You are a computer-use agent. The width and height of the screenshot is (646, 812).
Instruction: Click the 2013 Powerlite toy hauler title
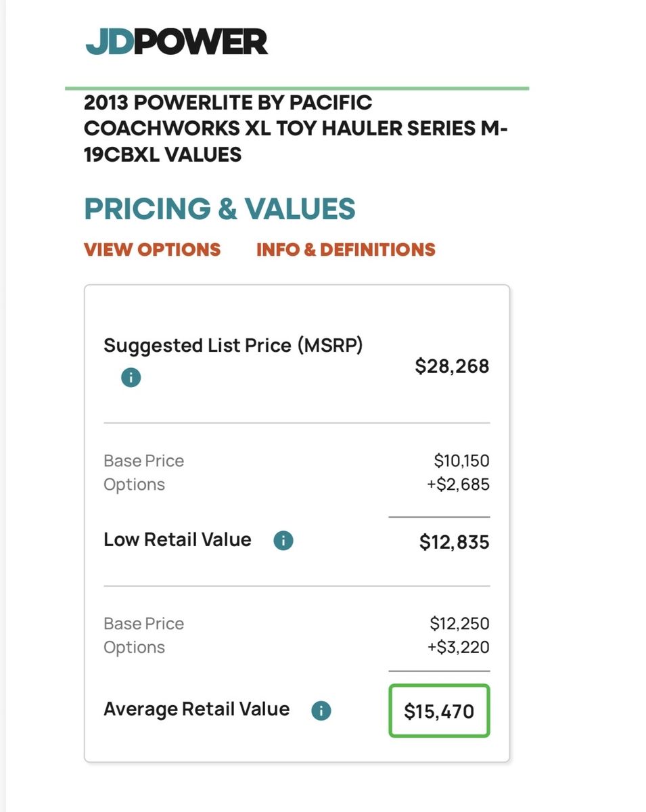296,129
